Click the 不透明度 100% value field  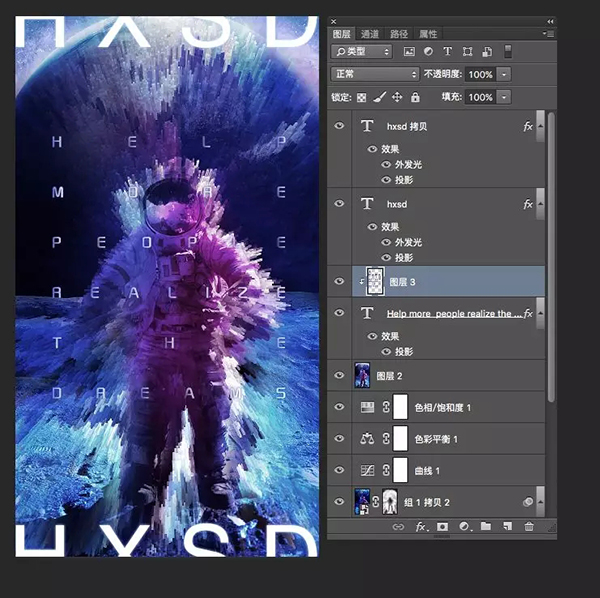point(480,74)
